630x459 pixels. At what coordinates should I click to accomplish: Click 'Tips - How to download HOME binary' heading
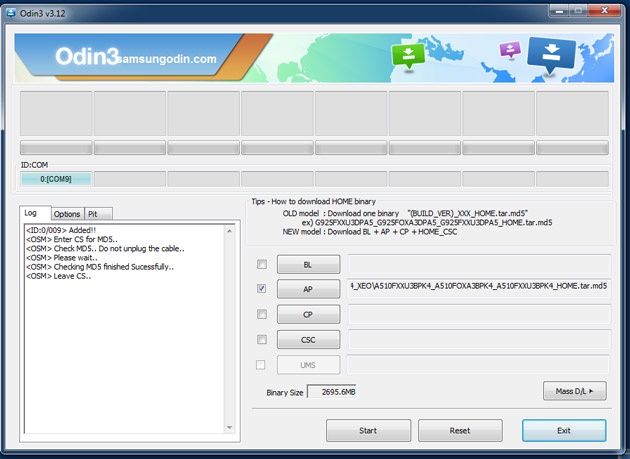pos(313,201)
